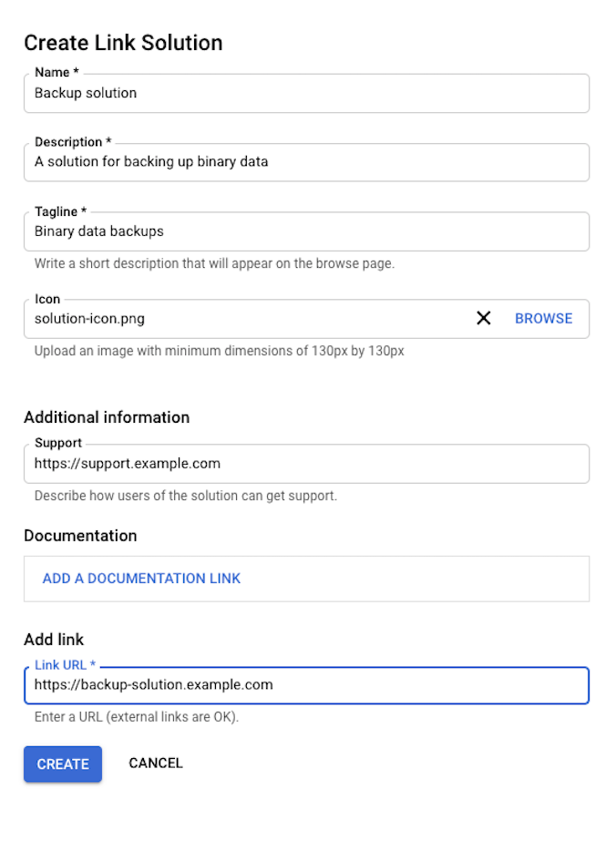Click BROWSE to pick an icon image
616x841 pixels.
(x=543, y=318)
